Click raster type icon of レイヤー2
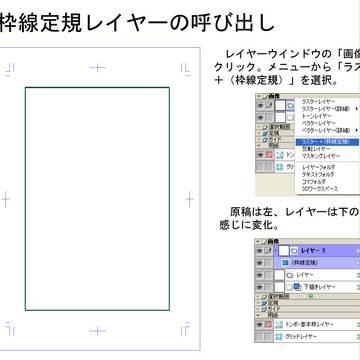 [x=294, y=251]
